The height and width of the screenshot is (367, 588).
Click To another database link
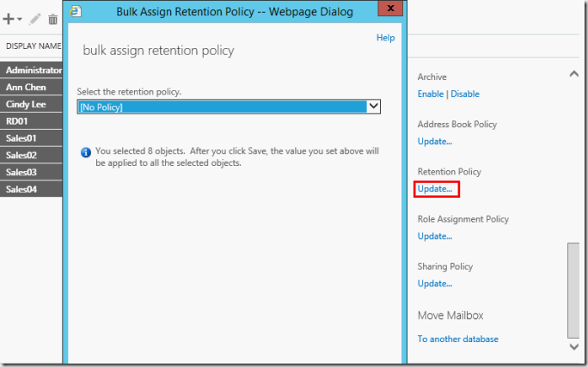tap(457, 339)
